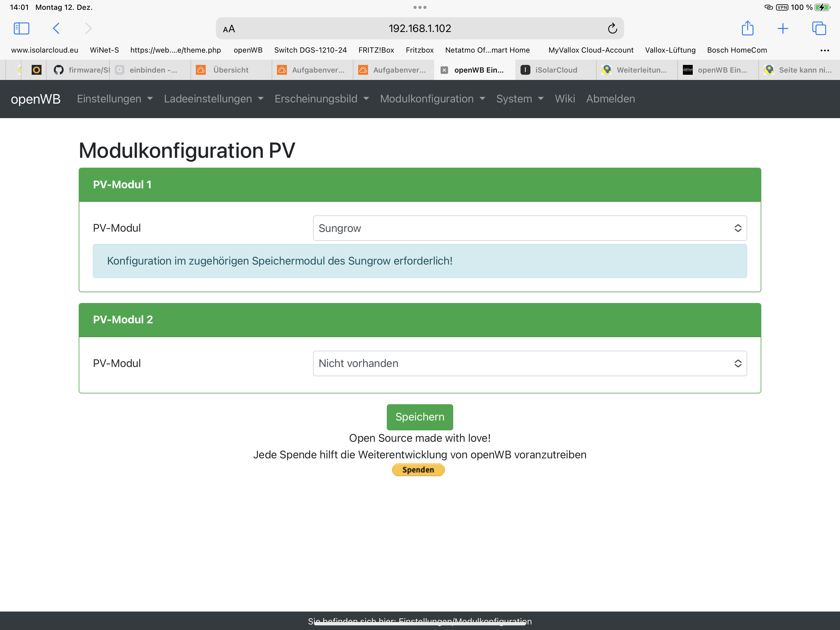The width and height of the screenshot is (840, 630).
Task: Open the PV-Modul 1 Sungrow dropdown
Action: click(x=529, y=228)
